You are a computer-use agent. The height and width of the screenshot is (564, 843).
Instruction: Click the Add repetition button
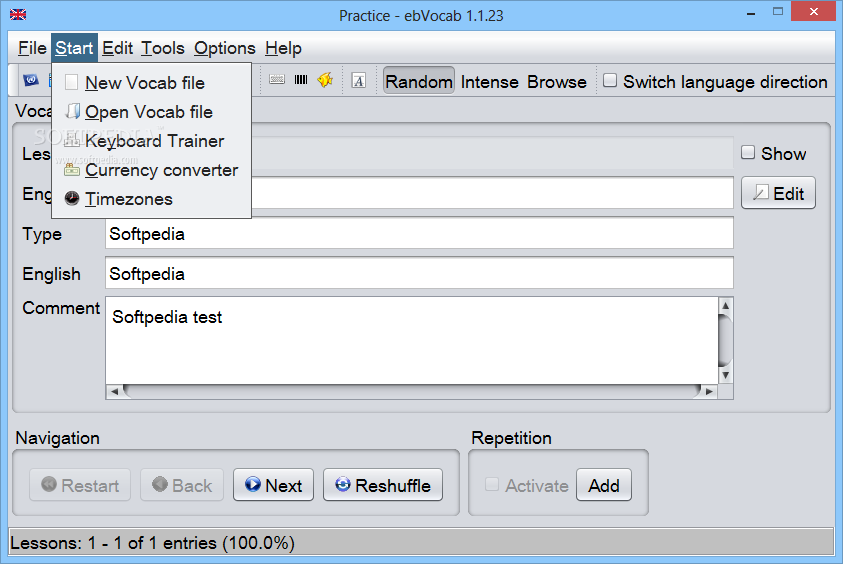coord(603,485)
